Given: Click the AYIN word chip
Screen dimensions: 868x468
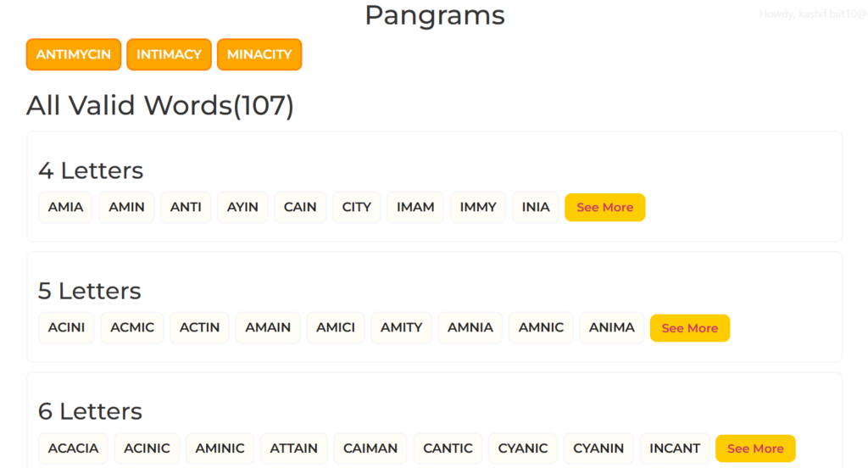Looking at the screenshot, I should [x=242, y=207].
